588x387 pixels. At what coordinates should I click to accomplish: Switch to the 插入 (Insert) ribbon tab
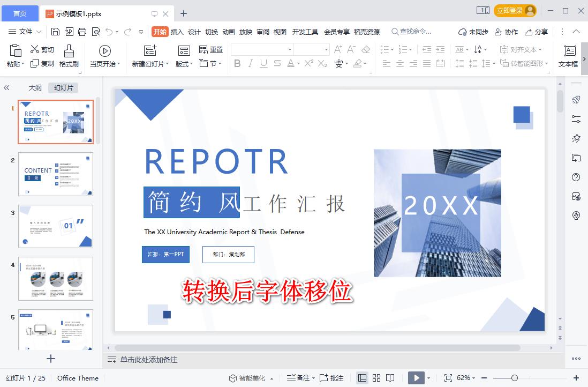coord(177,32)
